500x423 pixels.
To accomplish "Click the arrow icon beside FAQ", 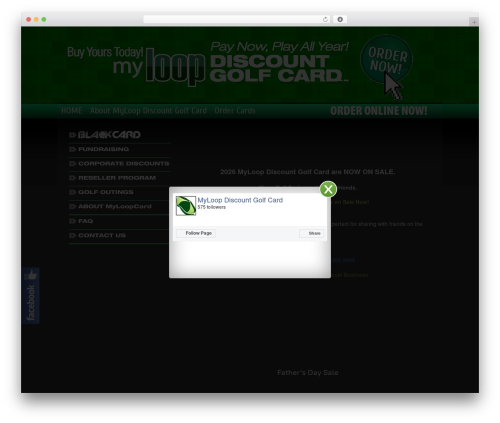I will [73, 221].
